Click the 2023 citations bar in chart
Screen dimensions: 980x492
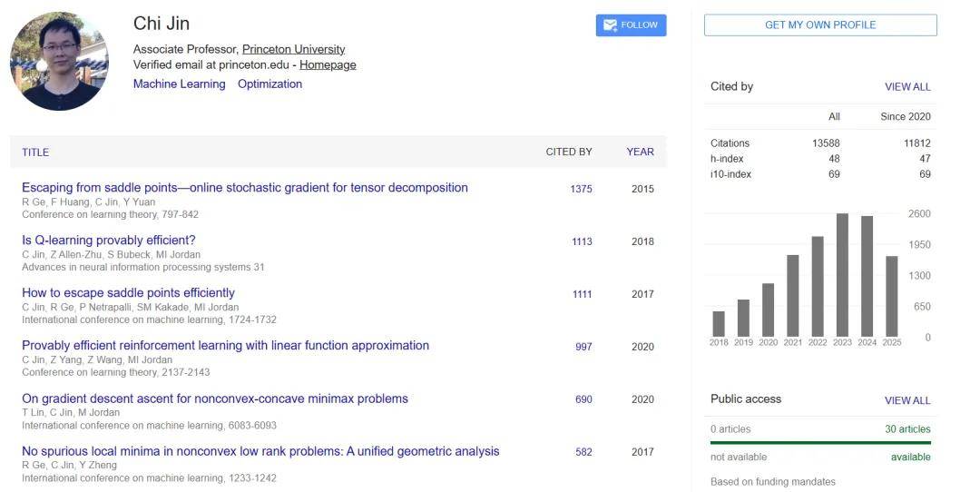tap(842, 275)
